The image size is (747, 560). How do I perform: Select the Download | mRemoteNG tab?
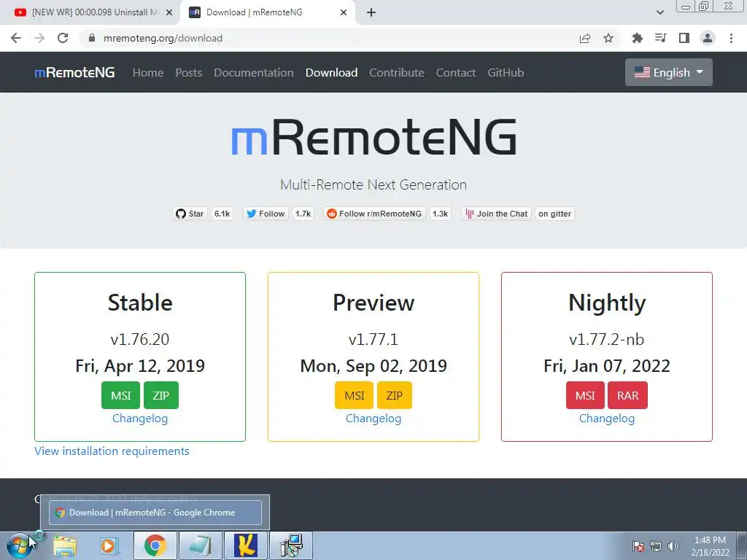268,12
